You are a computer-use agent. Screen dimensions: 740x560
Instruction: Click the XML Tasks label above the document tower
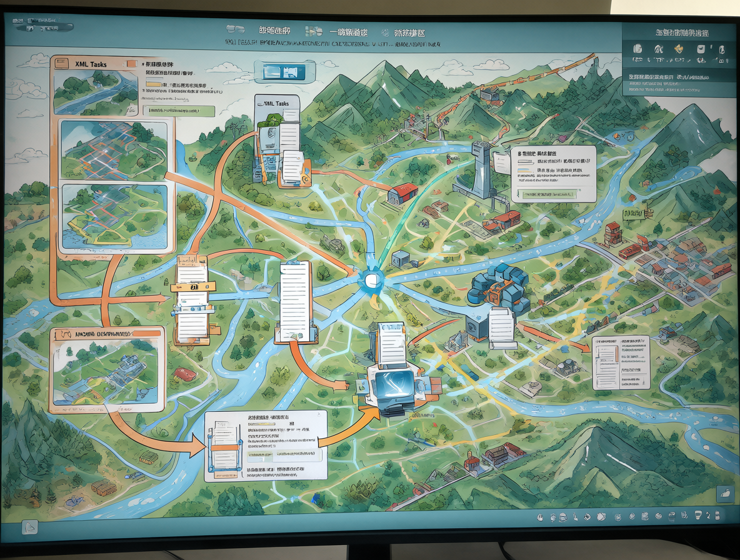(276, 103)
